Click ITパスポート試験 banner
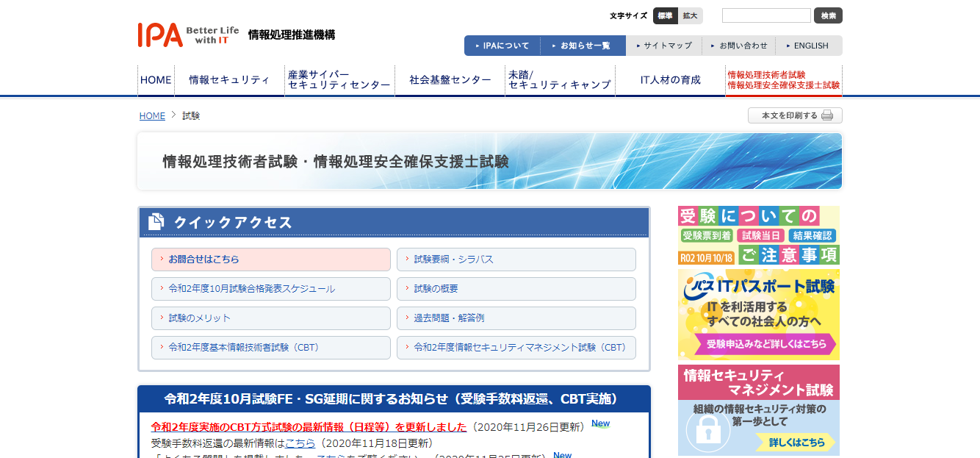Screen dimensions: 980x458 click(x=759, y=315)
